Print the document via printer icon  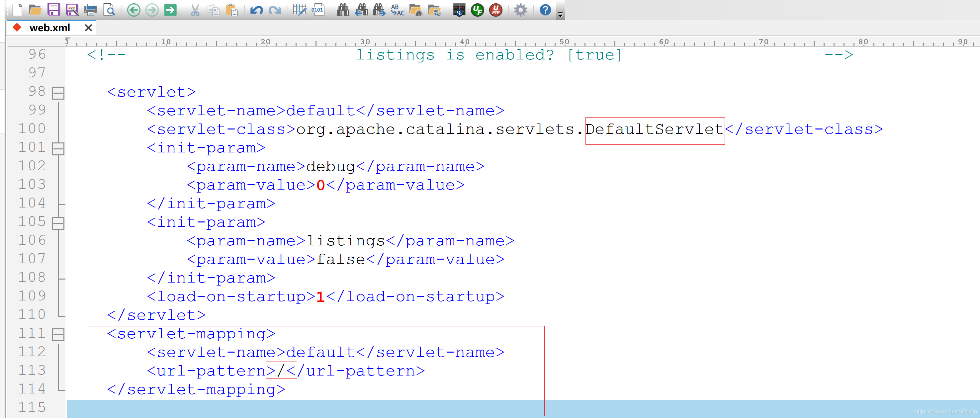tap(91, 10)
